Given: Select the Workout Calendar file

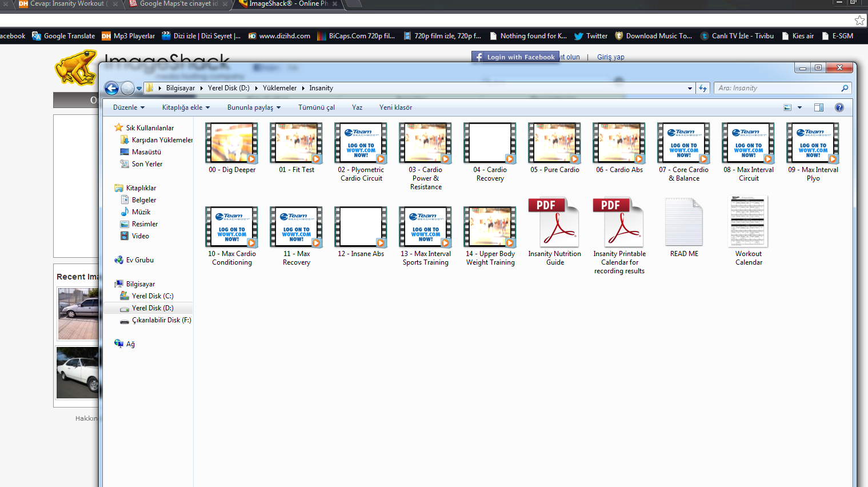Looking at the screenshot, I should pos(748,231).
